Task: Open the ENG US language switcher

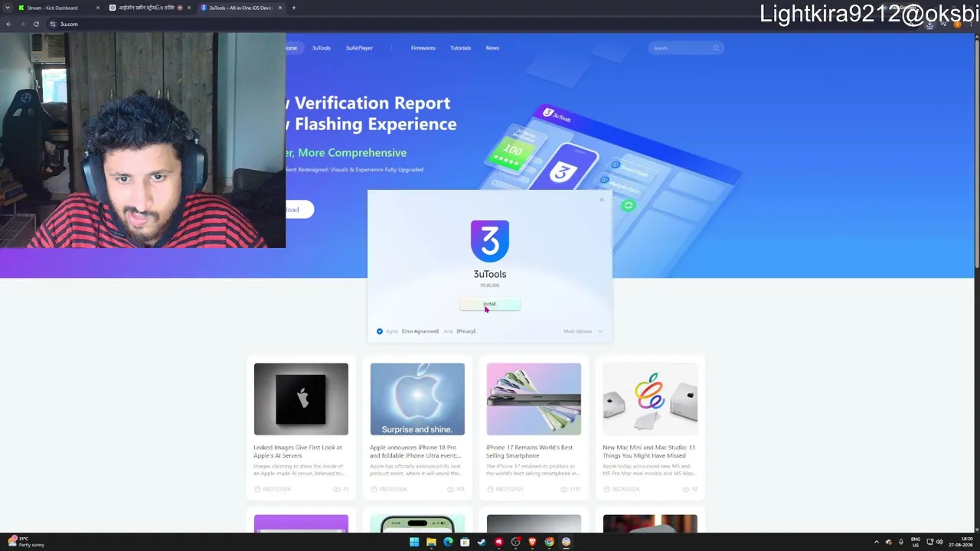Action: (x=915, y=542)
